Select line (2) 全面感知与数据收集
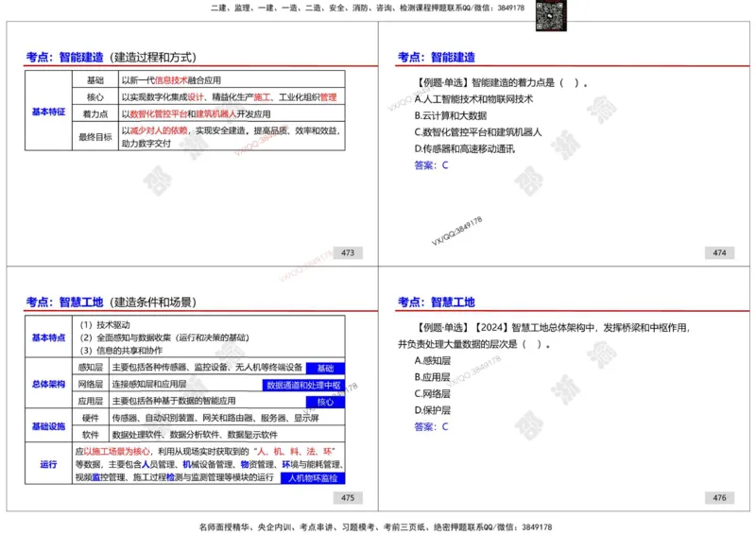Image resolution: width=756 pixels, height=535 pixels. tap(164, 337)
